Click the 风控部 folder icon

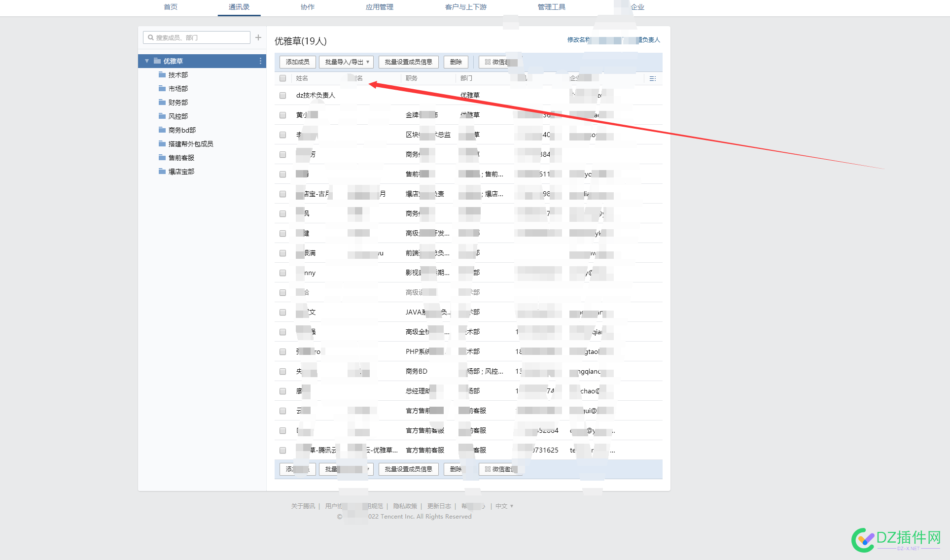[x=162, y=116]
